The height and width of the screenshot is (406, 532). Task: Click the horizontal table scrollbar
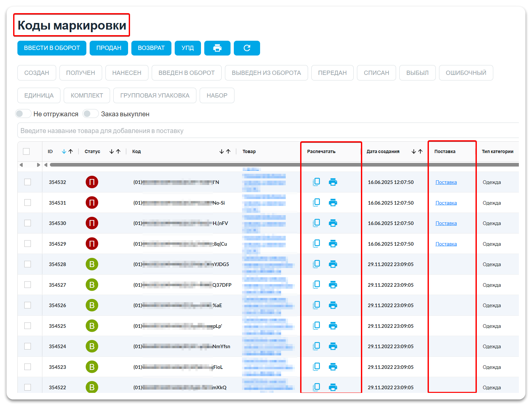[x=284, y=165]
